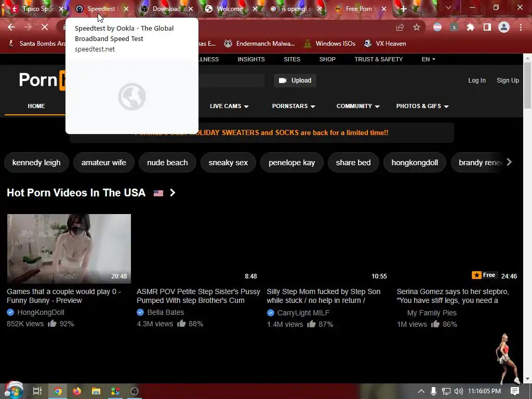This screenshot has width=532, height=399.
Task: Open the SHOP top link
Action: point(327,59)
